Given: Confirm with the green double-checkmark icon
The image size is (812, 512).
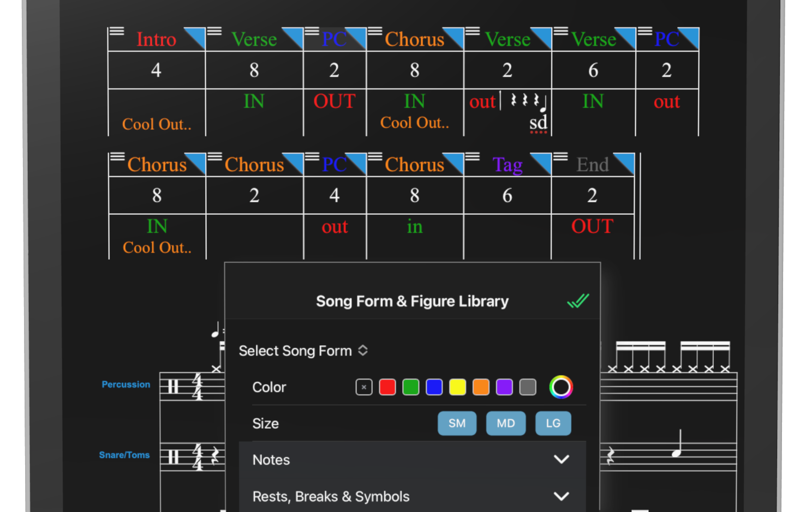Looking at the screenshot, I should click(578, 301).
